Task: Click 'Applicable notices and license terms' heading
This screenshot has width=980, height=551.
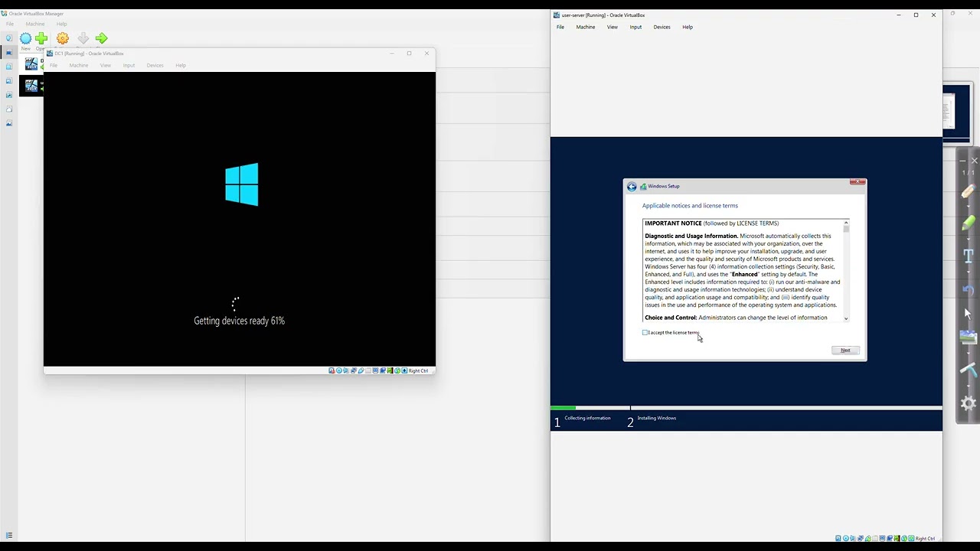Action: tap(690, 205)
